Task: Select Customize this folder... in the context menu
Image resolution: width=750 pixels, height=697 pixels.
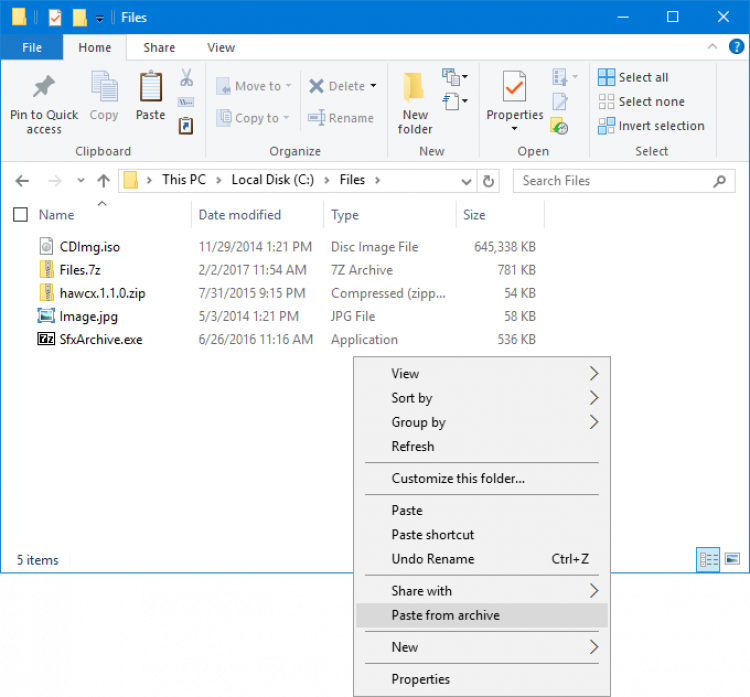Action: click(x=482, y=478)
